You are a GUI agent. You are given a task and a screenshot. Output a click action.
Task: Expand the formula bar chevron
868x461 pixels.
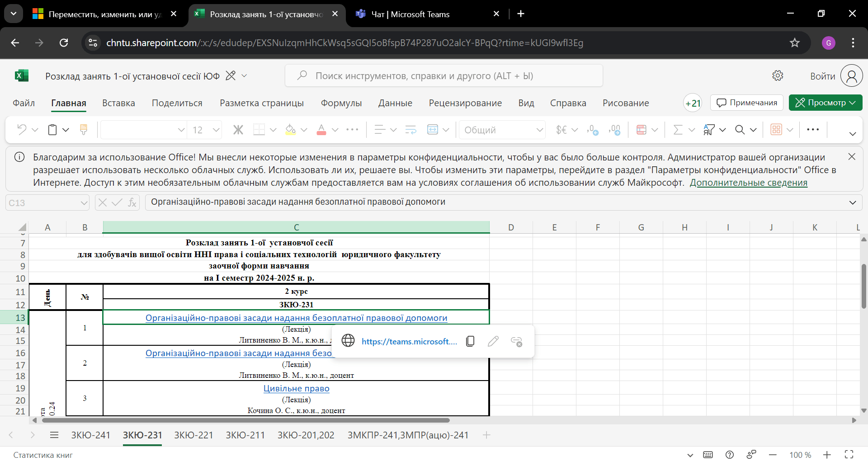(x=853, y=202)
